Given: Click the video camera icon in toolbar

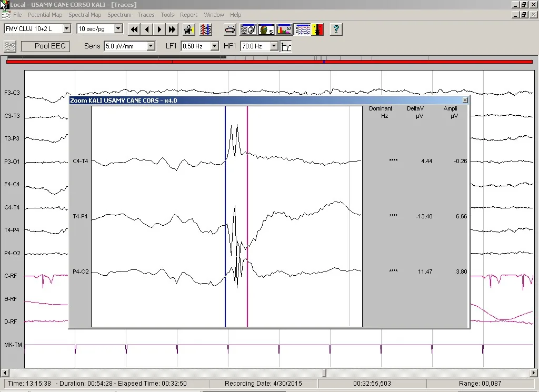Looking at the screenshot, I should coord(188,29).
